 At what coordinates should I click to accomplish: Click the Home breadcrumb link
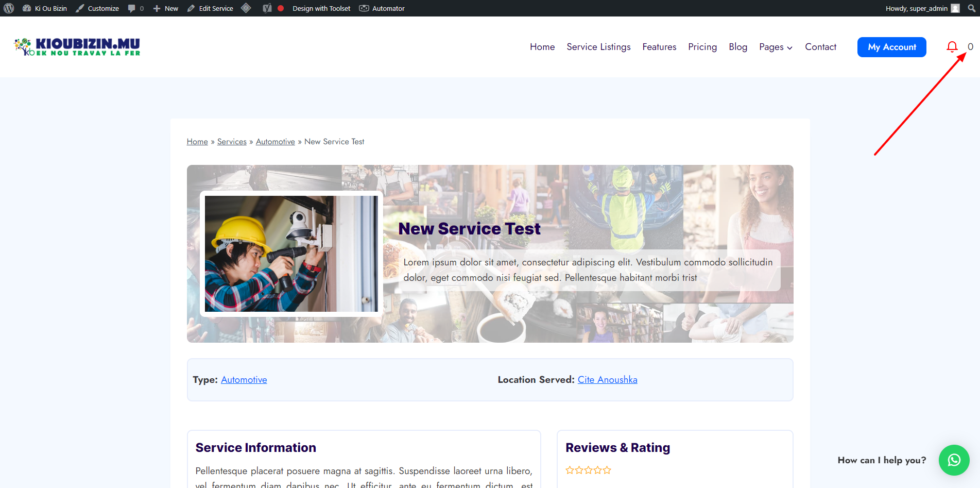coord(197,142)
